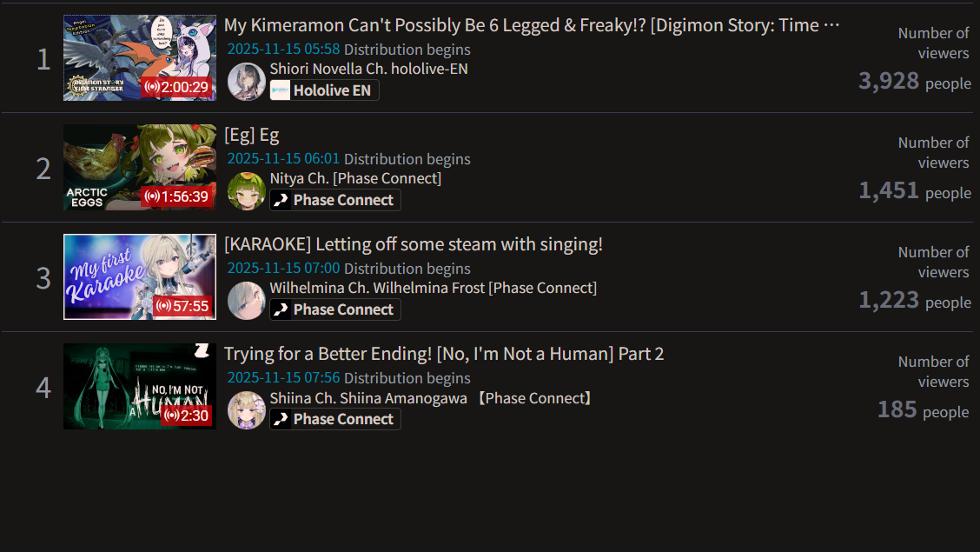The width and height of the screenshot is (980, 552).
Task: Open Shiori Novella's channel avatar
Action: click(246, 81)
